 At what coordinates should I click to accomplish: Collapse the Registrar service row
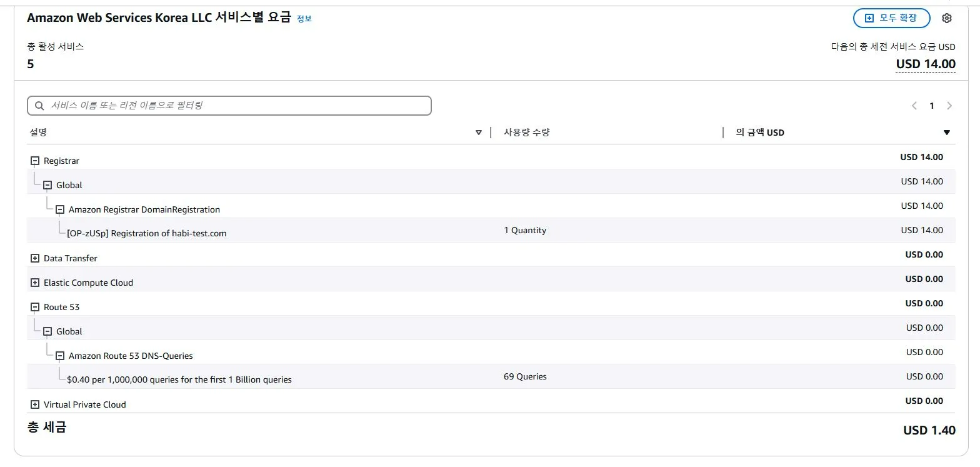(35, 161)
